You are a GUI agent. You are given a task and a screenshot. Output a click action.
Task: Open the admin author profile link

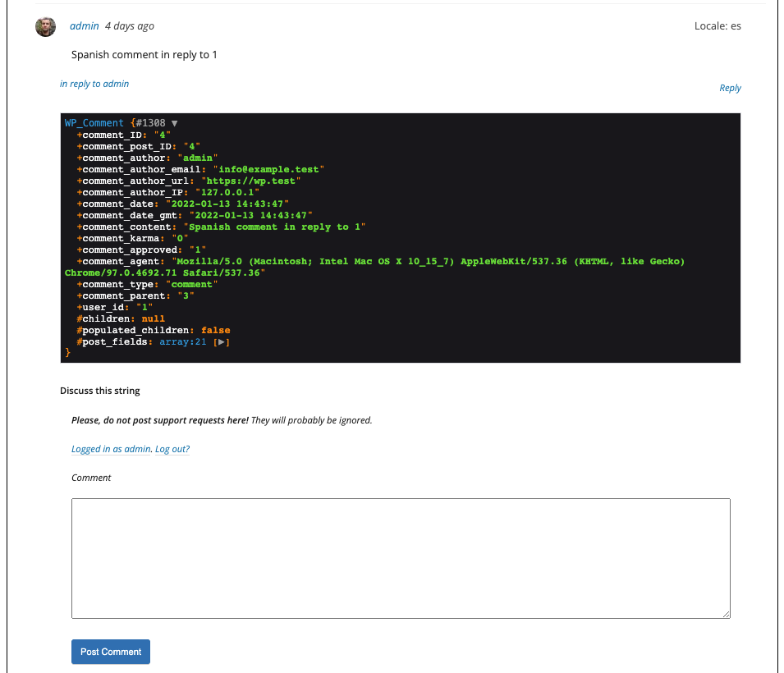(x=84, y=26)
